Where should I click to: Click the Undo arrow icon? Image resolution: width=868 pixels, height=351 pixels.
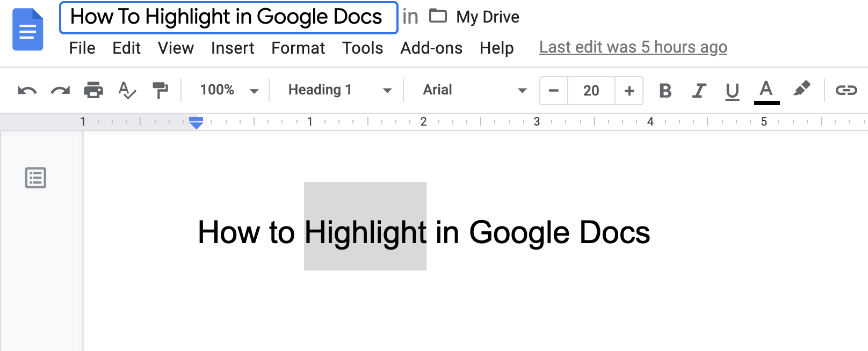[27, 90]
